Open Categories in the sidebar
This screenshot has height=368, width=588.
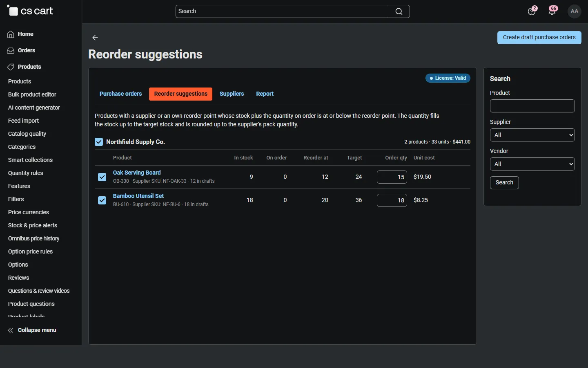(x=22, y=147)
